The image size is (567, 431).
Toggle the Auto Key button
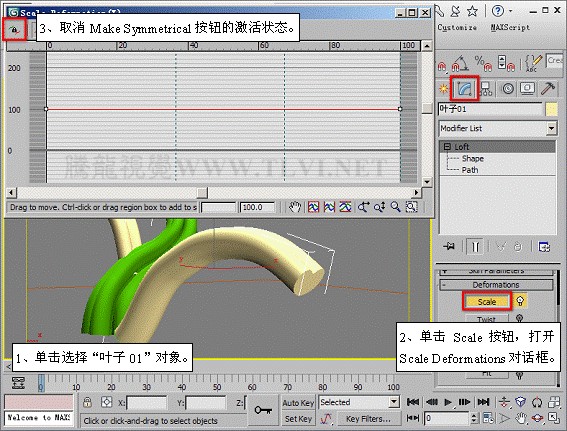tap(298, 403)
